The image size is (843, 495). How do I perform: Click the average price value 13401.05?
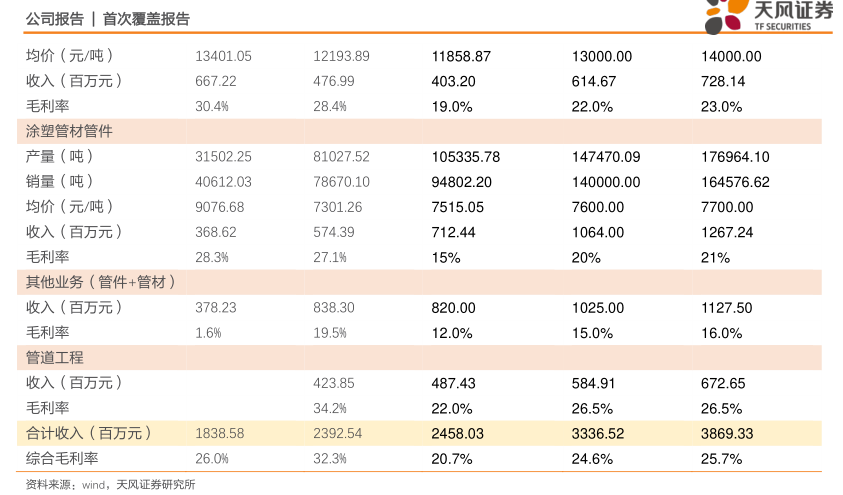point(223,57)
